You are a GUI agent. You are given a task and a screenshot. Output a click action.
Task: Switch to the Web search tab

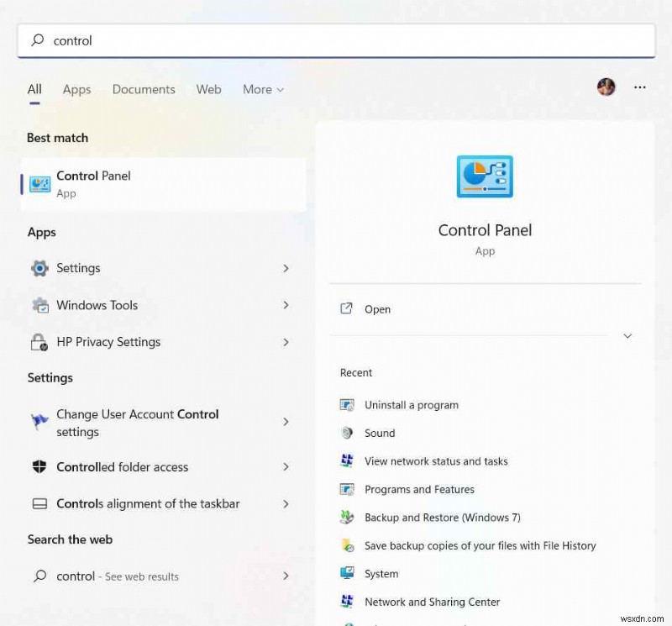point(208,89)
